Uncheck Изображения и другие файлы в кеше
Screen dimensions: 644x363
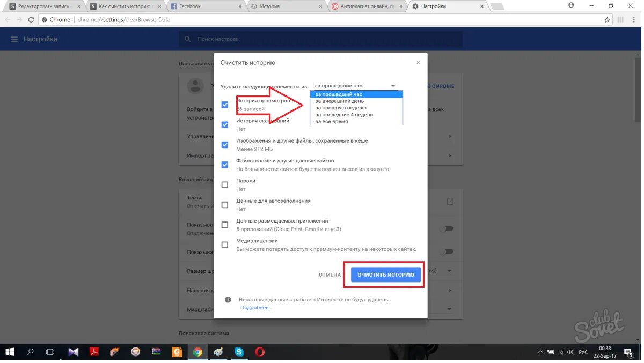225,145
